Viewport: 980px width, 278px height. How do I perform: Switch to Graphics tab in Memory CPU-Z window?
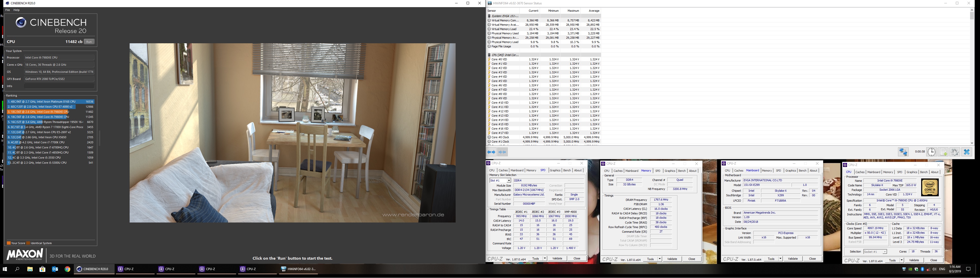coord(670,171)
